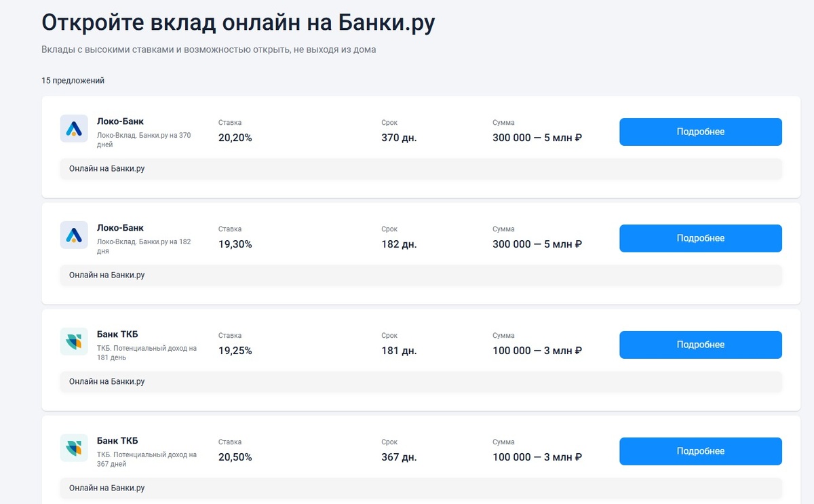The image size is (814, 504).
Task: Click 'Онлайн на Банки.ру' tag in second card
Action: [106, 275]
